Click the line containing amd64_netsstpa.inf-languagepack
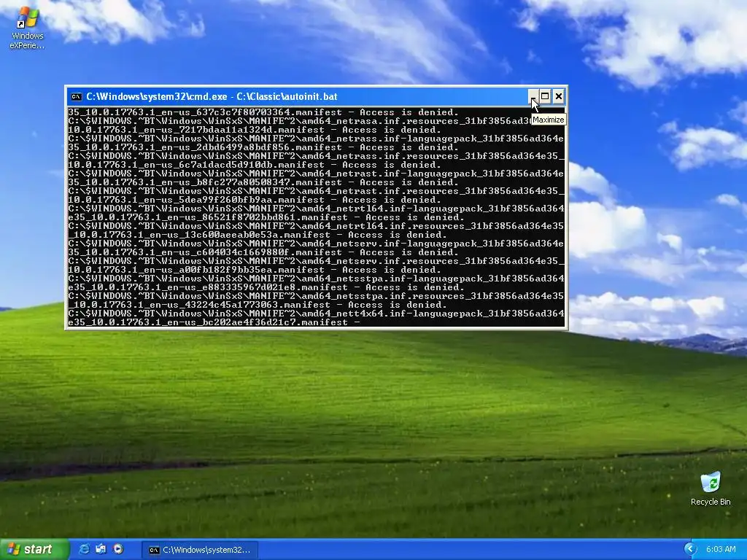 click(316, 279)
